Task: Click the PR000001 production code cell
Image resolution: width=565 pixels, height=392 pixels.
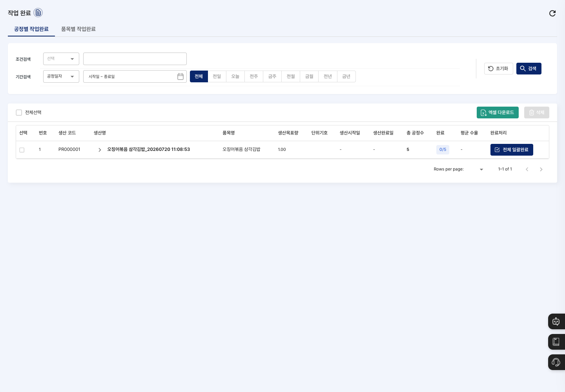Action: [69, 150]
